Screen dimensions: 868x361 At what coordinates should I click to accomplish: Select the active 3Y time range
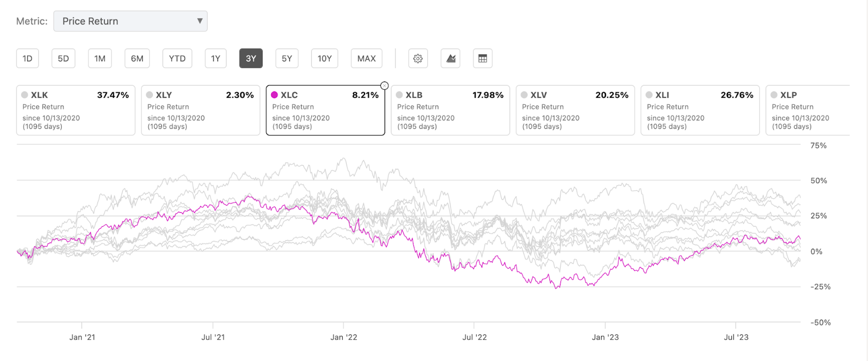coord(251,59)
